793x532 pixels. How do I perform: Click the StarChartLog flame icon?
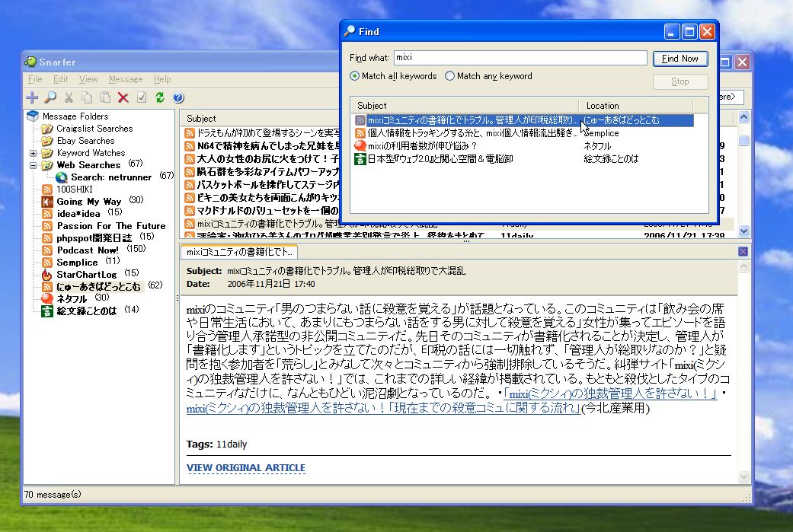[47, 274]
